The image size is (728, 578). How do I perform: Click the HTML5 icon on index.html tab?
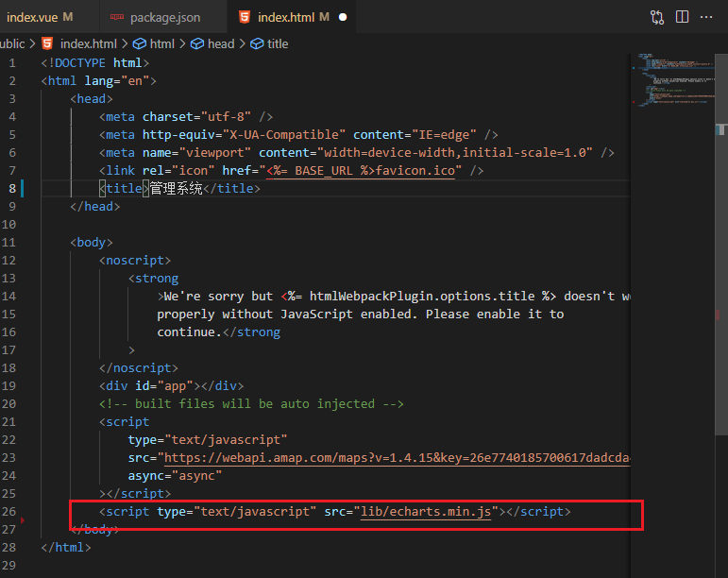[245, 17]
